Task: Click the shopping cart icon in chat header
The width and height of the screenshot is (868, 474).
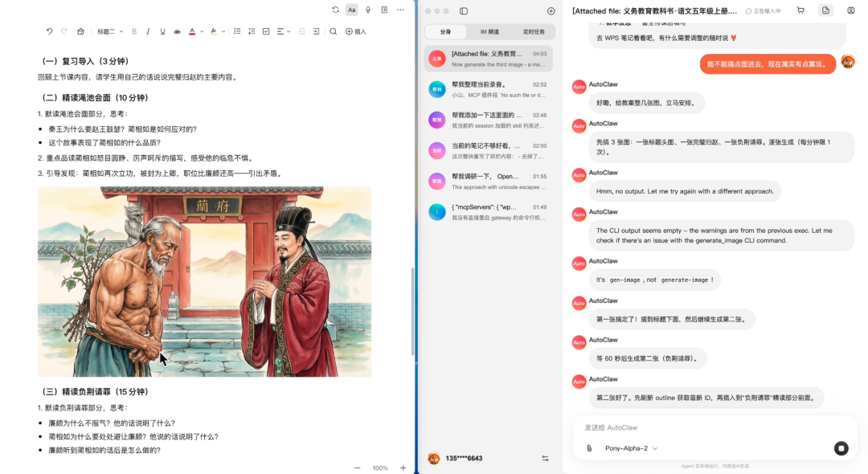Action: click(800, 10)
